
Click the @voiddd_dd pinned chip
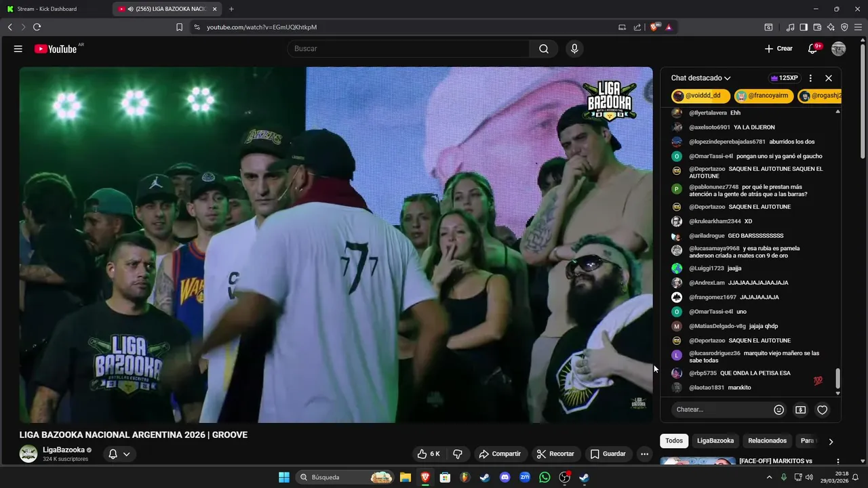(x=701, y=96)
